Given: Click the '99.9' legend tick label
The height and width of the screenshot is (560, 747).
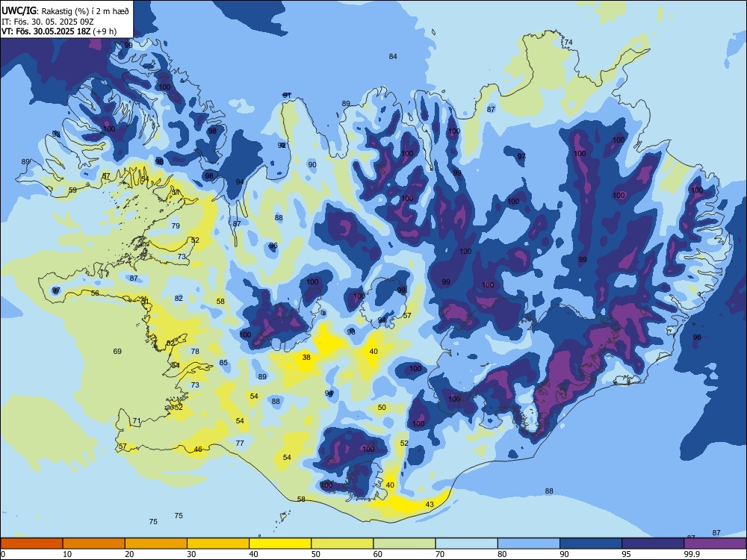Looking at the screenshot, I should pyautogui.click(x=692, y=554).
